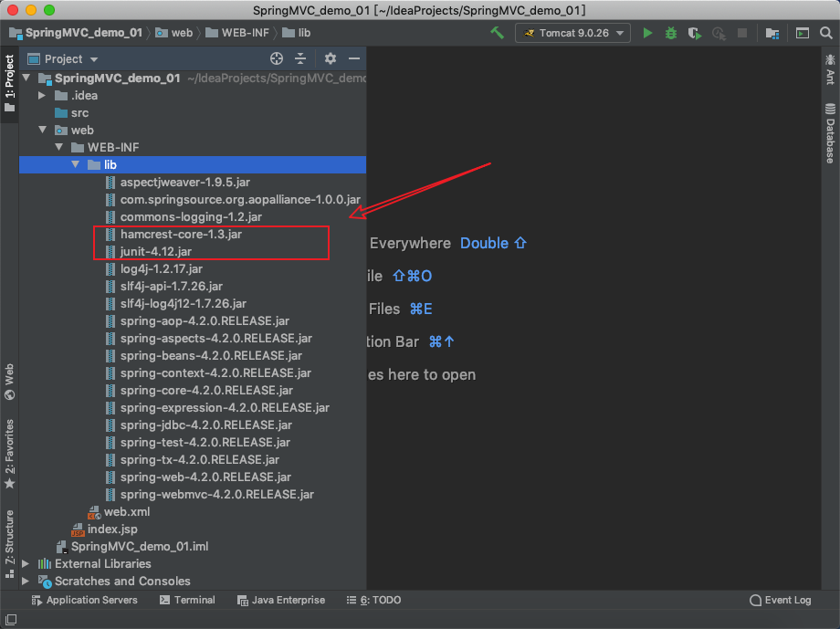
Task: Open the Database tool window tab
Action: click(x=830, y=133)
